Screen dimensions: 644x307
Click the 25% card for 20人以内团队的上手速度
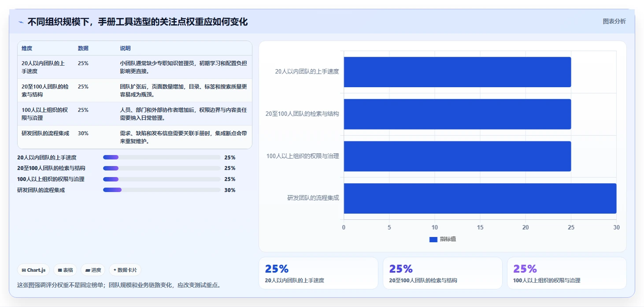click(318, 273)
